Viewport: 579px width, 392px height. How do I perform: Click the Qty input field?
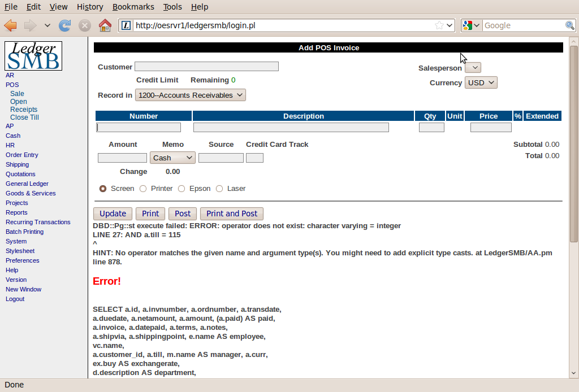pos(431,128)
